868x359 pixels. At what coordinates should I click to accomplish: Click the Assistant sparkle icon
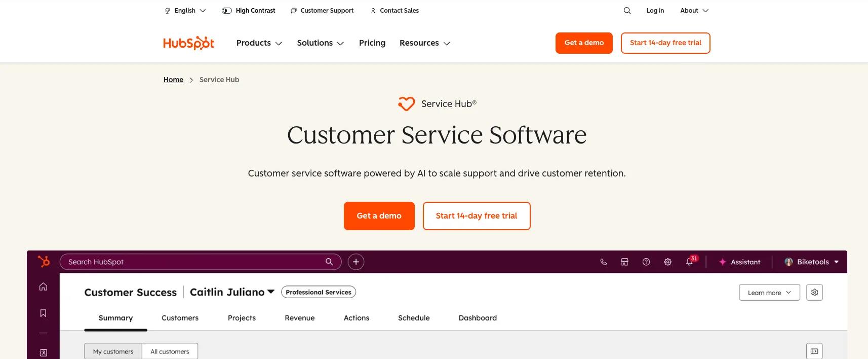723,262
